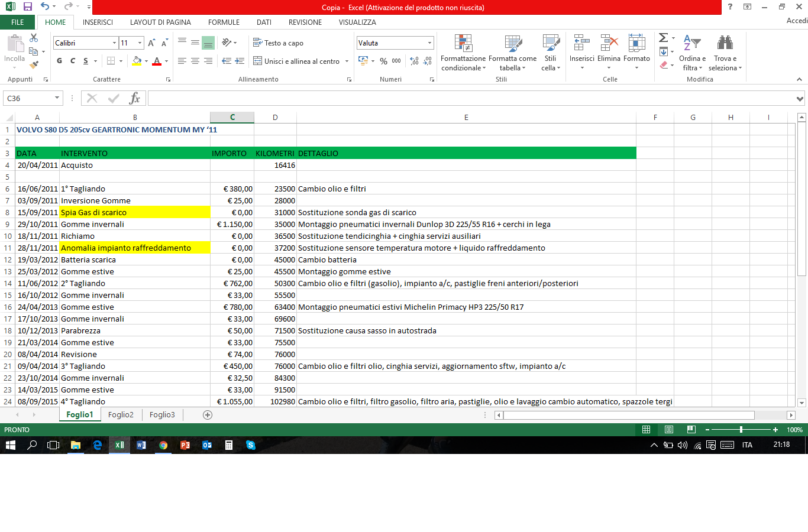Apply percent style format
Screen dimensions: 808x532
click(x=384, y=61)
